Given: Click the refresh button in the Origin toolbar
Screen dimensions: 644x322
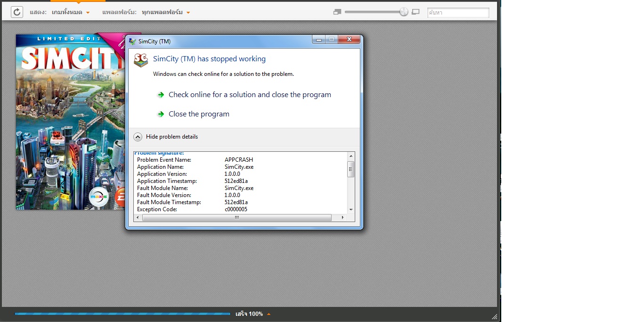Looking at the screenshot, I should pos(17,12).
